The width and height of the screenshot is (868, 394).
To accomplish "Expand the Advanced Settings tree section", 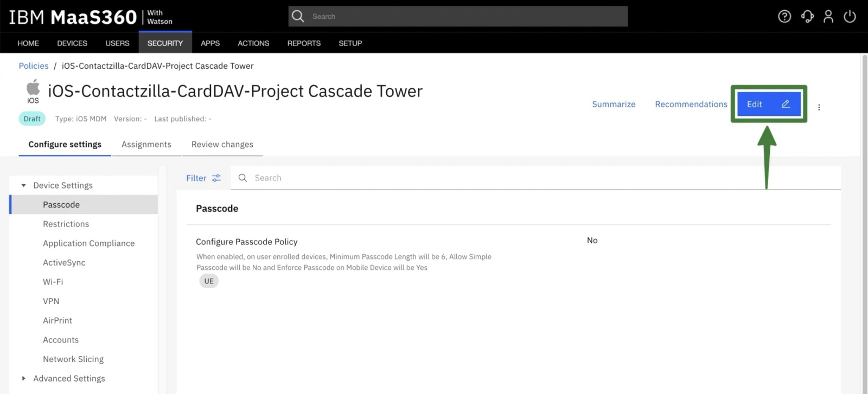I will [x=23, y=378].
